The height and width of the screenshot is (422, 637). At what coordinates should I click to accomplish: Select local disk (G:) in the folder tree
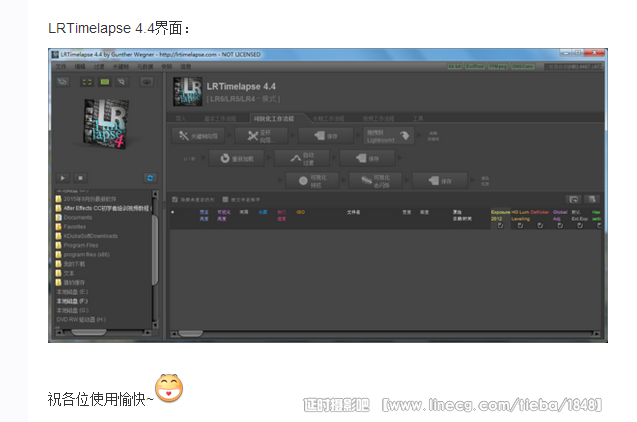click(x=72, y=310)
